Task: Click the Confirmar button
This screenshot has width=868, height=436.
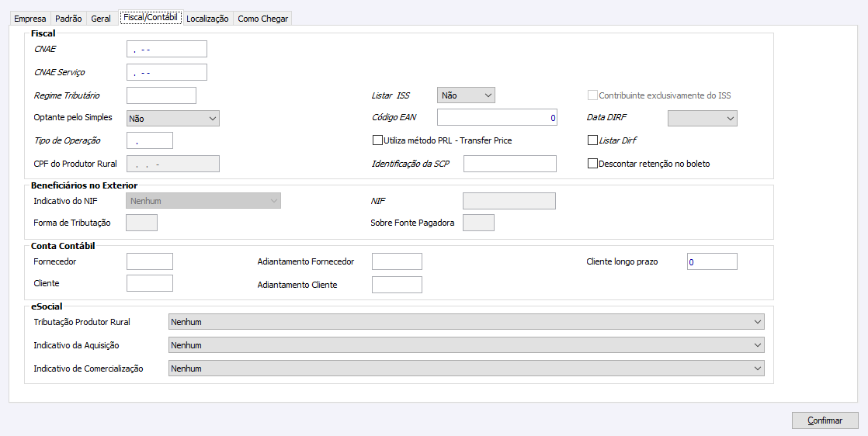Action: (825, 420)
